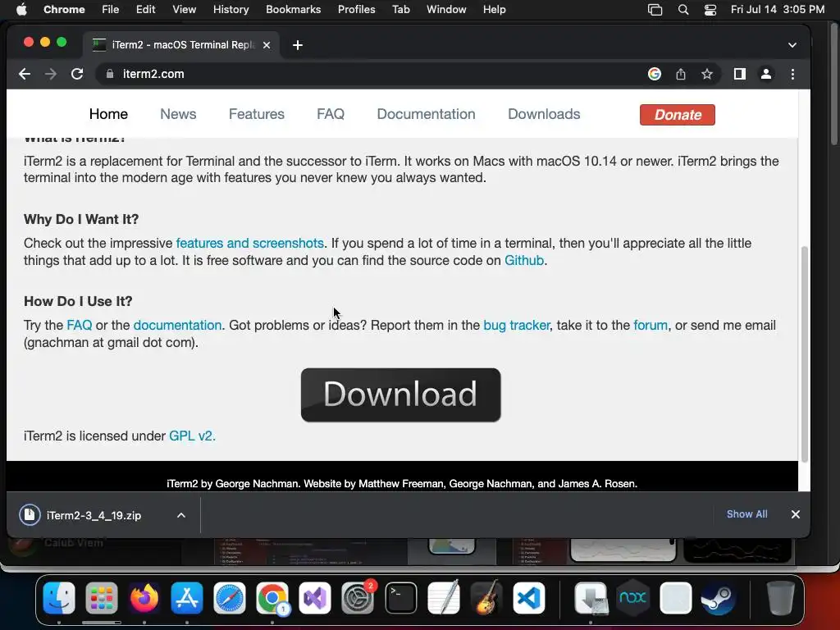Go back with the browser back arrow
This screenshot has height=630, width=840.
[25, 74]
